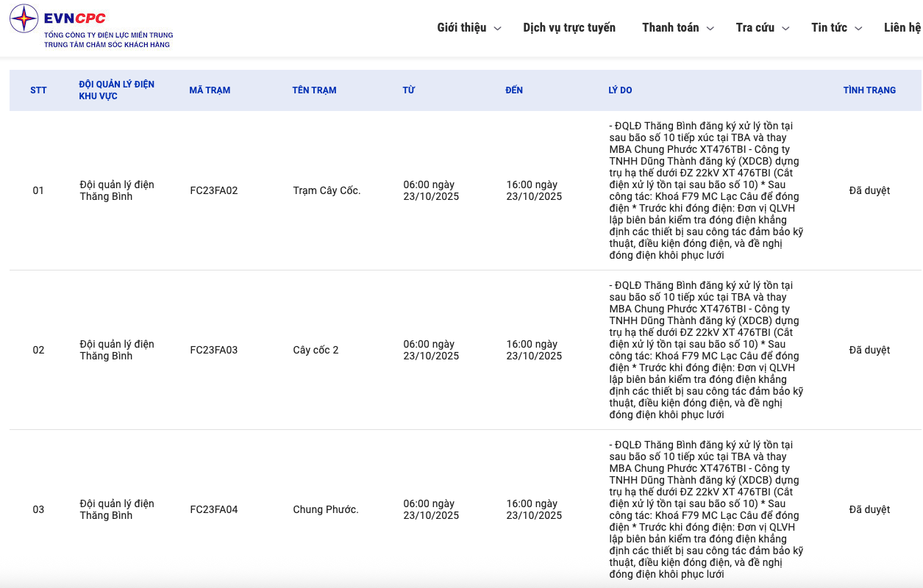Click the TÌNH TRẠNG column header

pyautogui.click(x=869, y=90)
